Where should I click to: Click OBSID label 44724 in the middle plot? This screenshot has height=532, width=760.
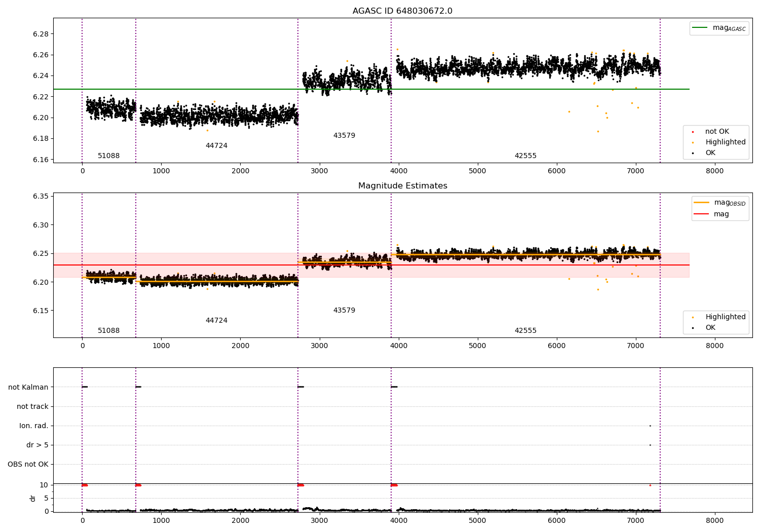pyautogui.click(x=216, y=320)
